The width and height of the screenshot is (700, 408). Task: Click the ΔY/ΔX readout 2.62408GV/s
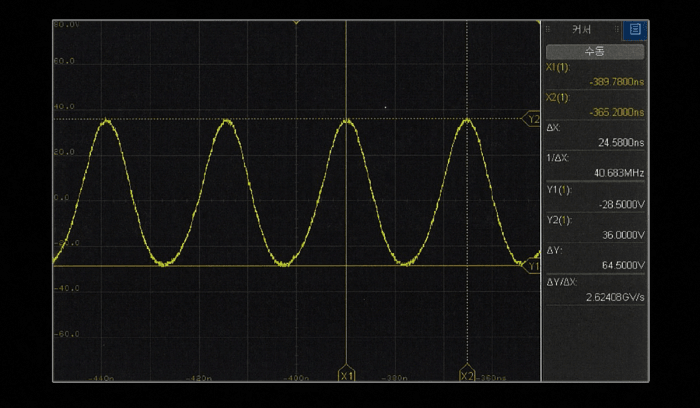pos(612,296)
